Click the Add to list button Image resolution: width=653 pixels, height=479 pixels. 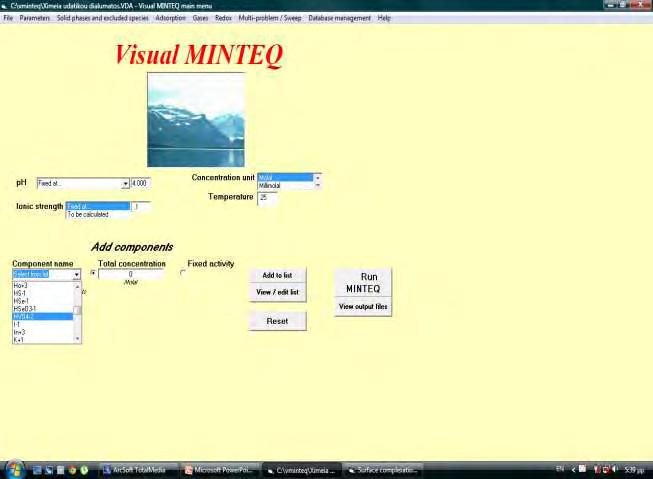click(x=277, y=275)
